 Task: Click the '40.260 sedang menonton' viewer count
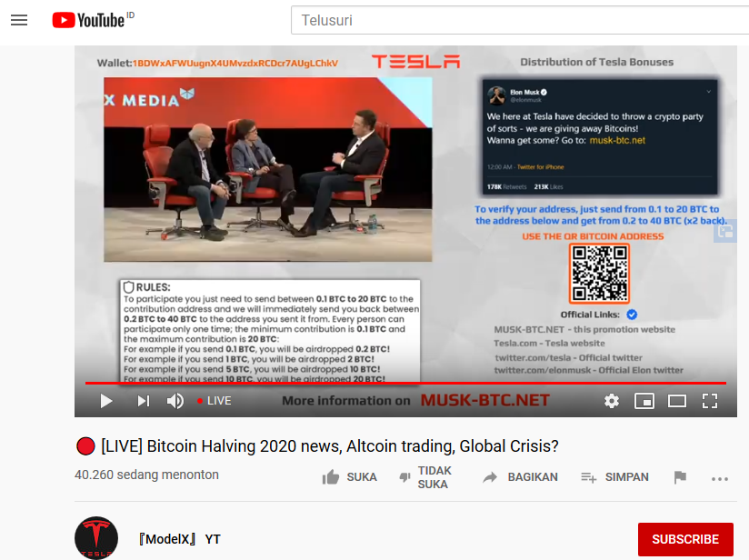pos(146,475)
